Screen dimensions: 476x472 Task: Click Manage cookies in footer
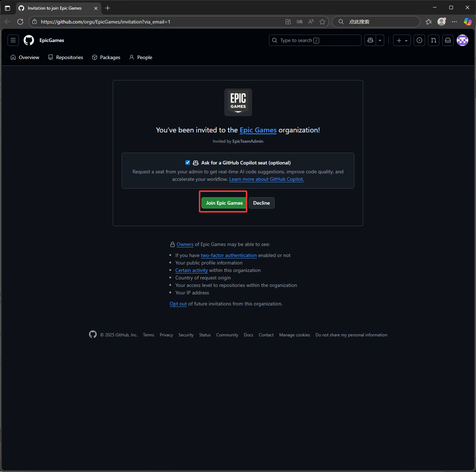coord(295,335)
